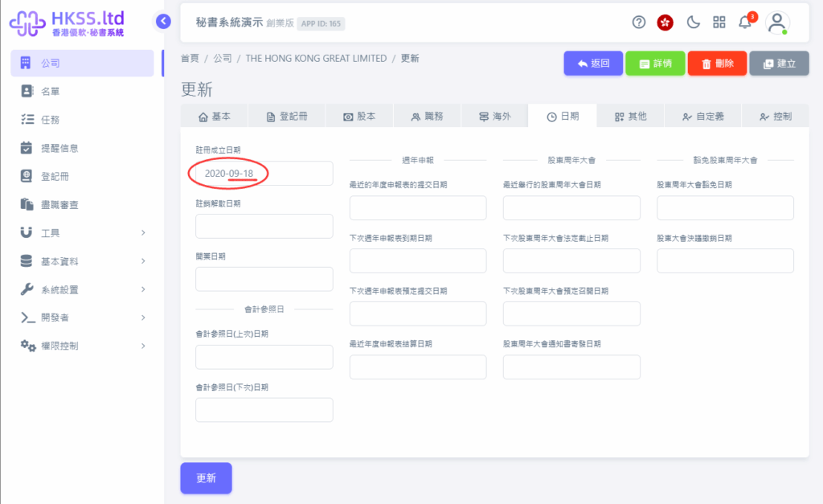Click the help question mark icon
823x504 pixels.
(639, 23)
